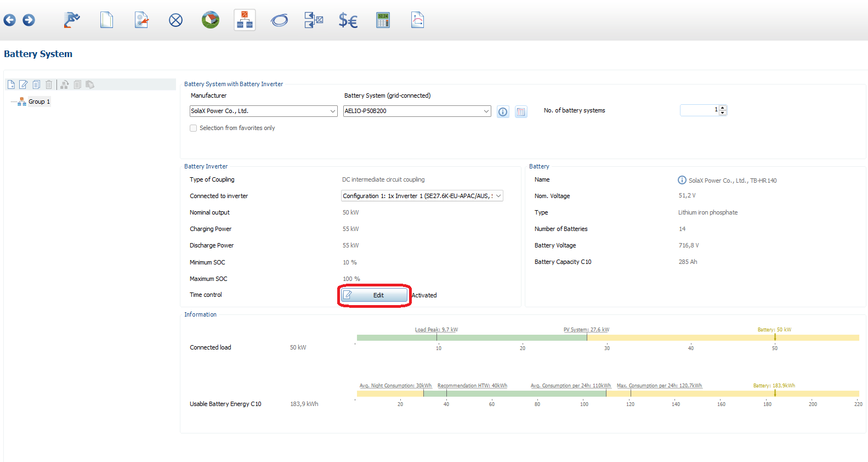
Task: Click the No. of battery systems field
Action: (x=699, y=110)
